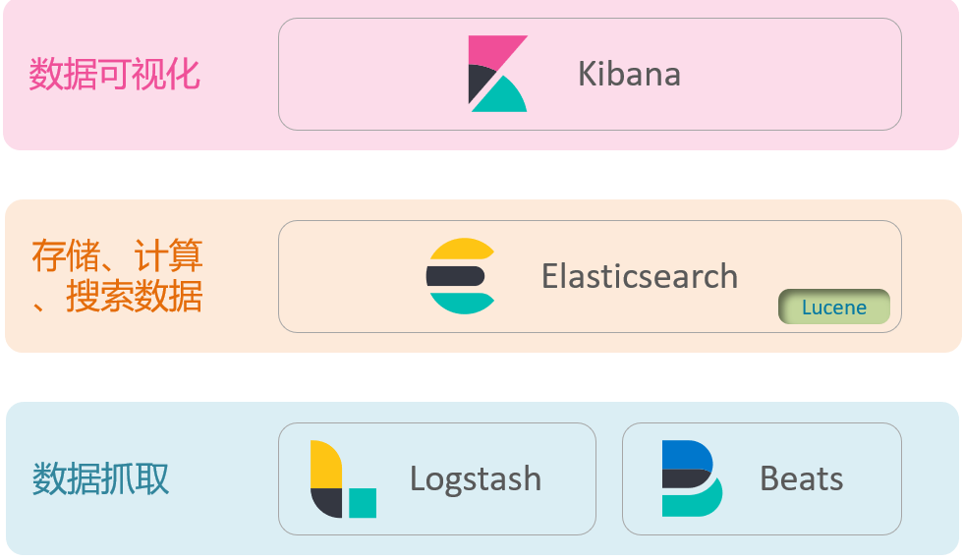Select the Beats text label
This screenshot has height=560, width=963.
[x=802, y=478]
